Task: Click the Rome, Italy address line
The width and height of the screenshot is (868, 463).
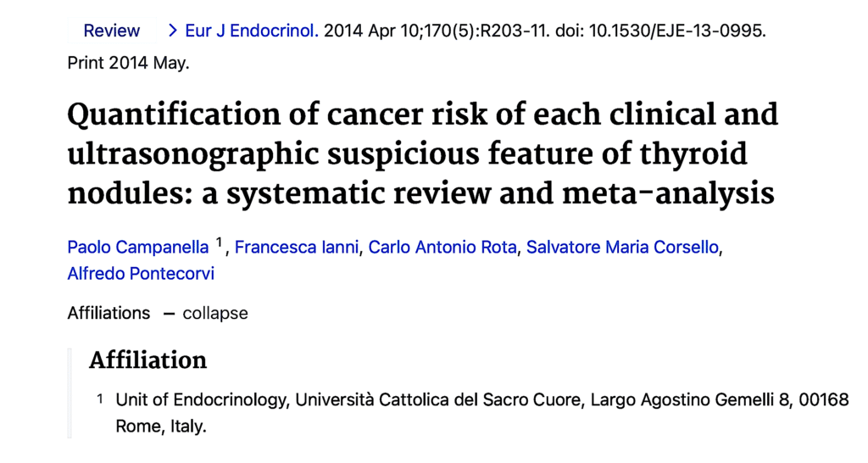Action: pos(161,426)
